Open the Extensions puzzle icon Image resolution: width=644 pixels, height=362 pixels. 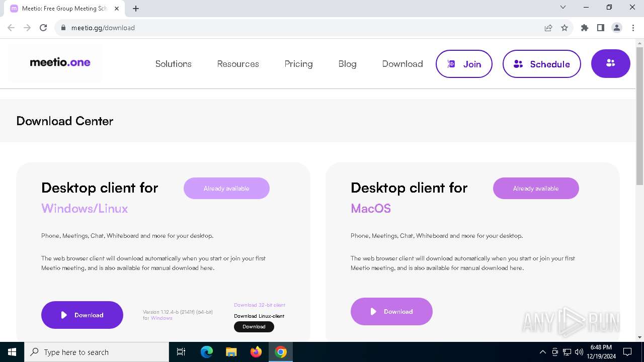click(x=585, y=28)
